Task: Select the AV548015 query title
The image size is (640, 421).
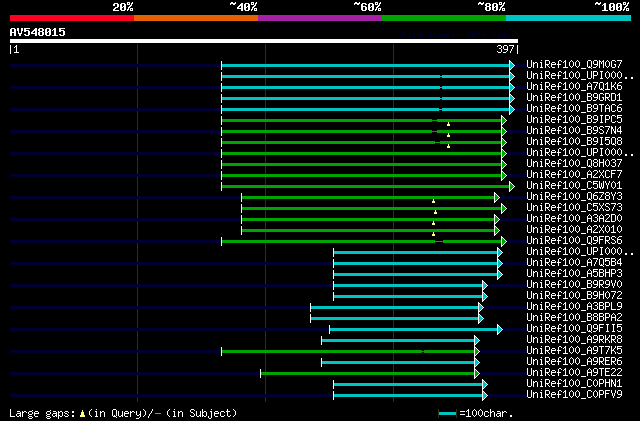Action: pyautogui.click(x=38, y=32)
